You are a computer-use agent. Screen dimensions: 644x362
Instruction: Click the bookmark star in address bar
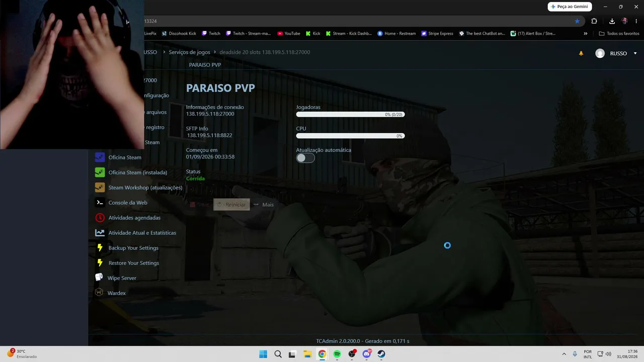pyautogui.click(x=577, y=21)
